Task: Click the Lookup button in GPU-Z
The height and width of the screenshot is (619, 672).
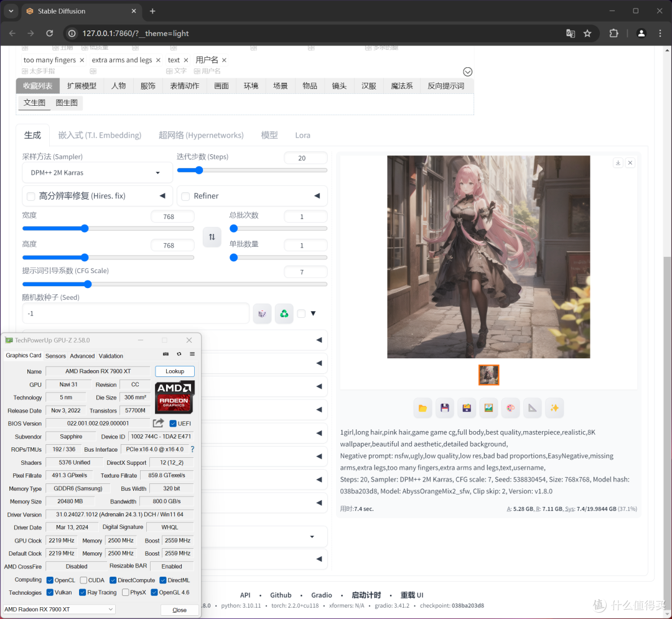Action: [x=175, y=371]
